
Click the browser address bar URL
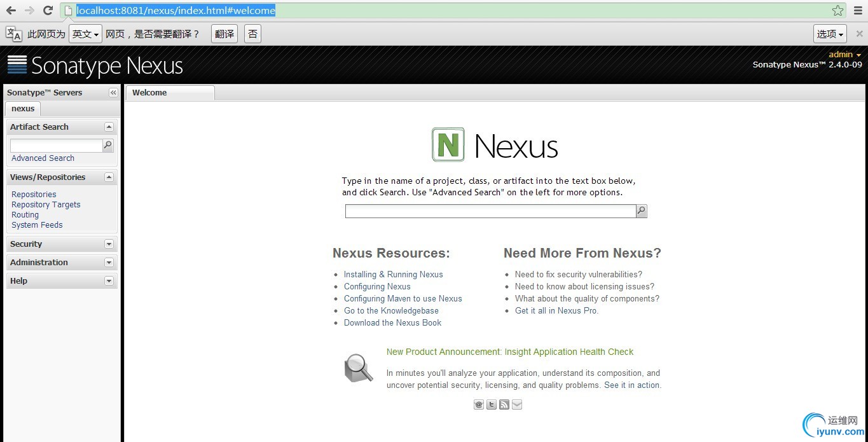coord(176,10)
